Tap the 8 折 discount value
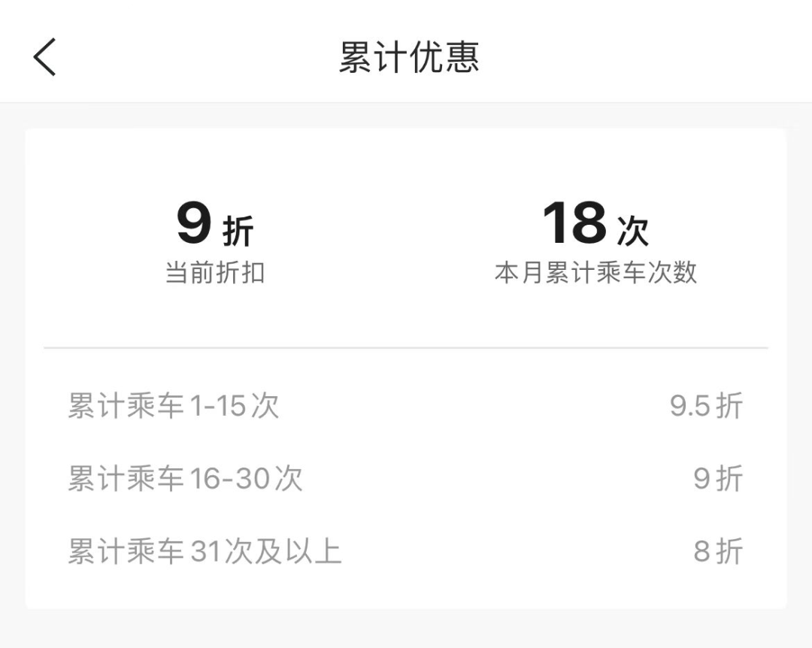This screenshot has width=812, height=648. pyautogui.click(x=718, y=552)
